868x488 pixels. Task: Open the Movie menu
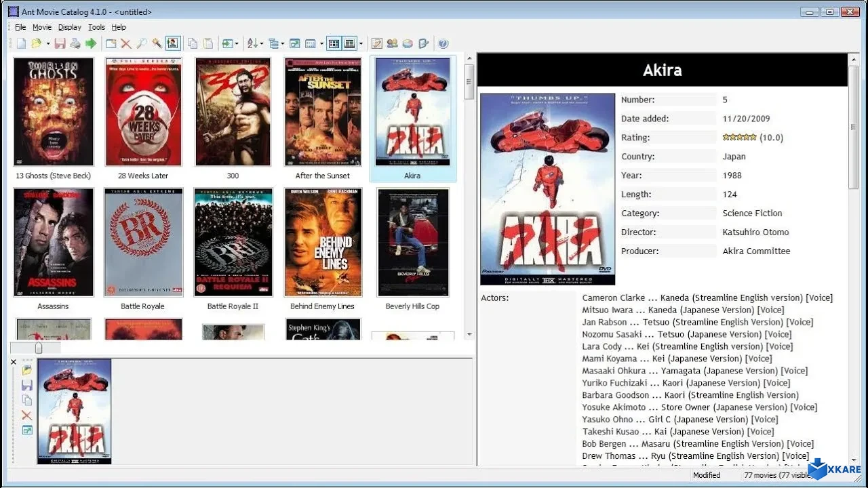(x=42, y=27)
